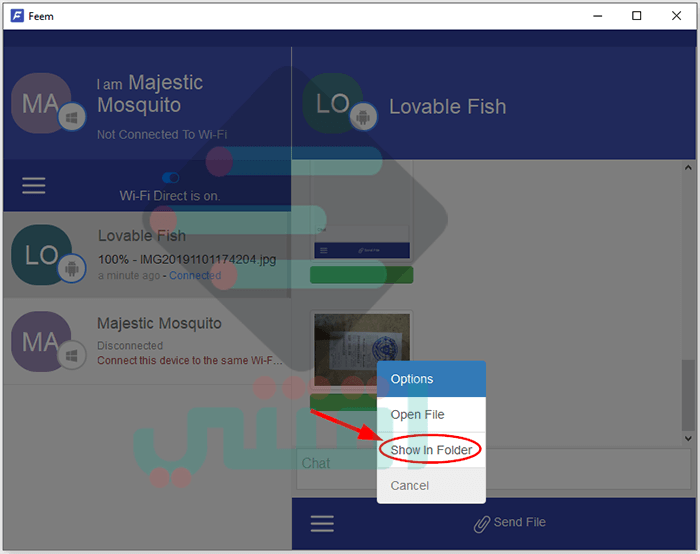Open the upper screenshot thumbnail in chat
The image size is (700, 554).
pyautogui.click(x=362, y=211)
